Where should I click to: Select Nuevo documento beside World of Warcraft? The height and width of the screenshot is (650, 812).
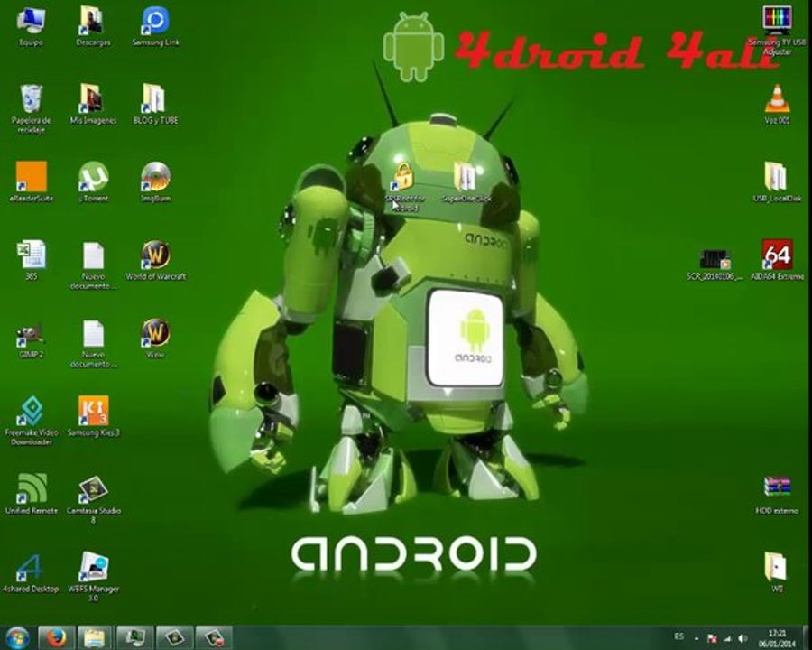click(x=93, y=265)
